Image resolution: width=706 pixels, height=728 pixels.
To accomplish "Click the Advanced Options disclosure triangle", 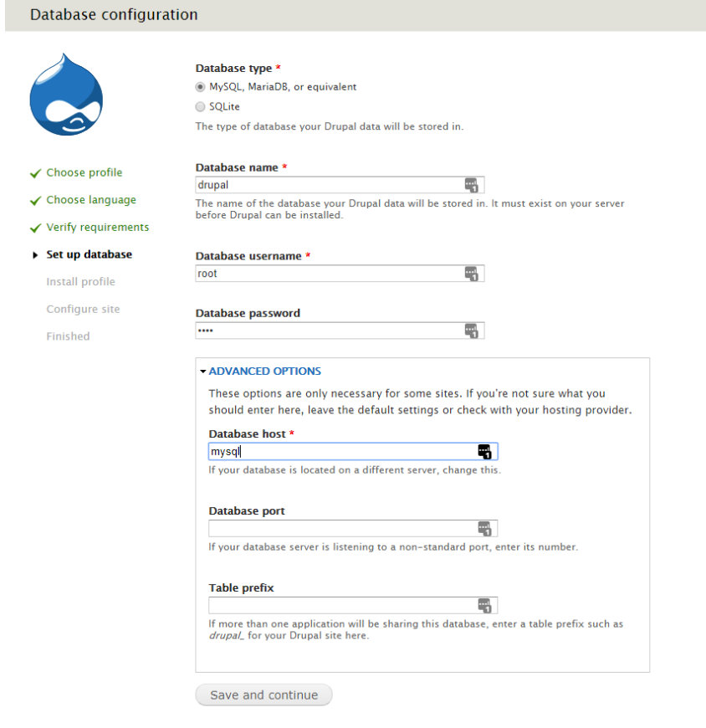I will (203, 371).
